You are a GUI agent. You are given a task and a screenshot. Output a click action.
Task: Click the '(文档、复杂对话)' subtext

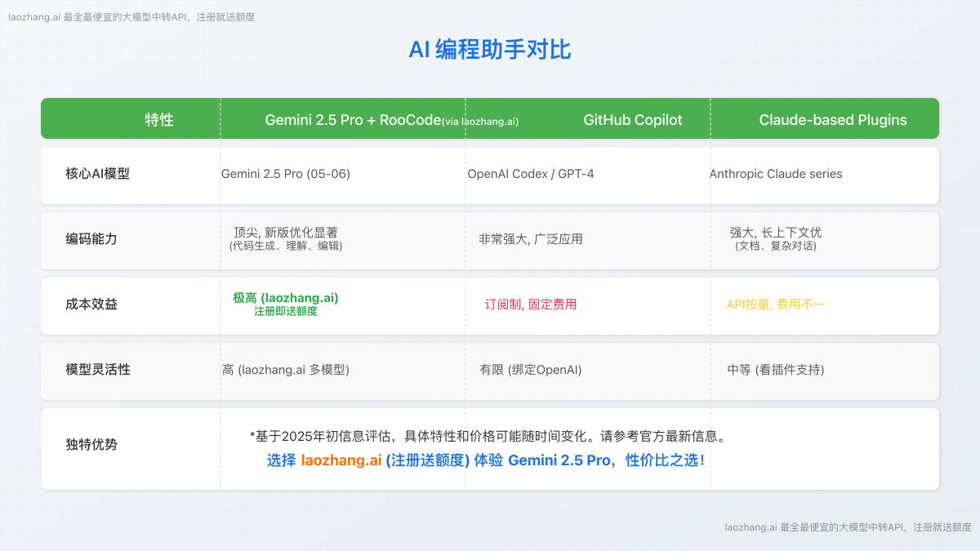tap(776, 246)
